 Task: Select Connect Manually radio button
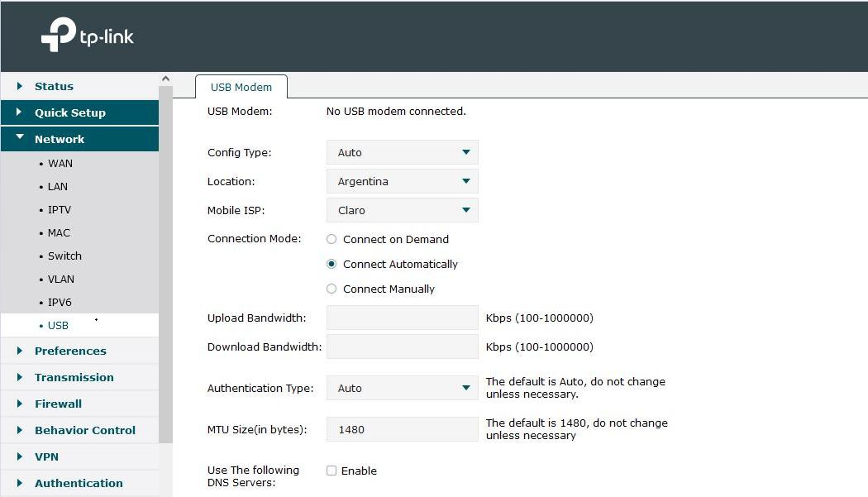tap(331, 289)
